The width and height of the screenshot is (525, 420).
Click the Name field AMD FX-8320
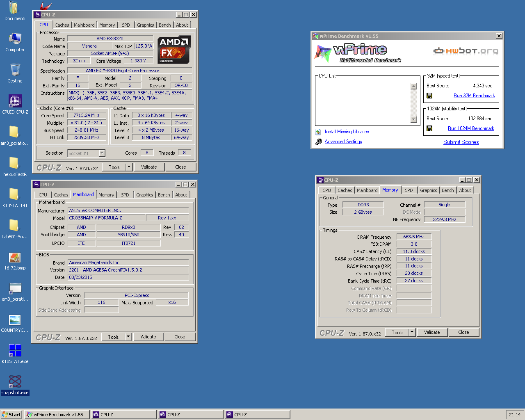[x=110, y=39]
